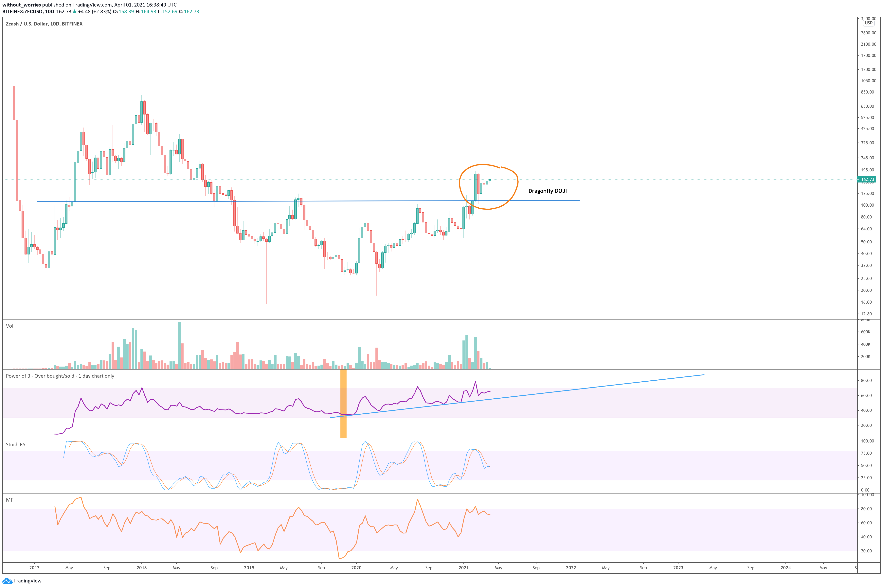Click the 2019 label on time axis
Viewport: 883px width, 588px height.
click(x=249, y=568)
